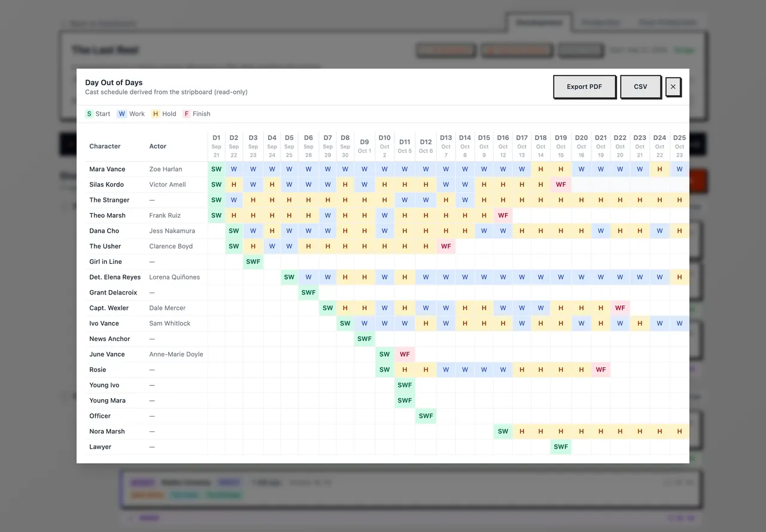Select the Dana Cho character name

coord(104,231)
